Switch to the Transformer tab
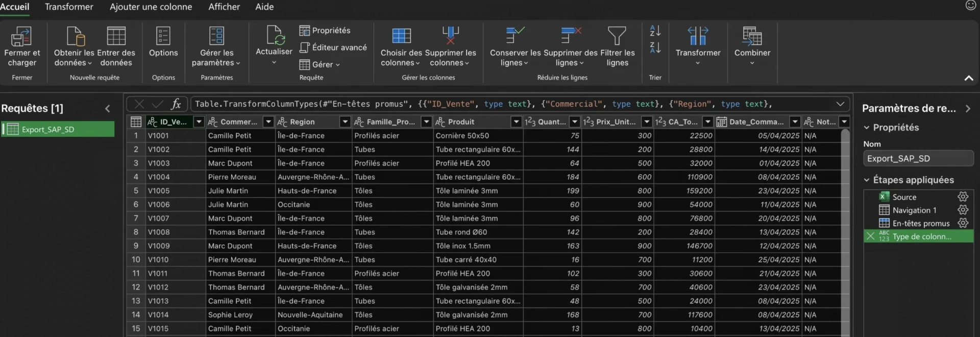The width and height of the screenshot is (980, 337). coord(69,7)
